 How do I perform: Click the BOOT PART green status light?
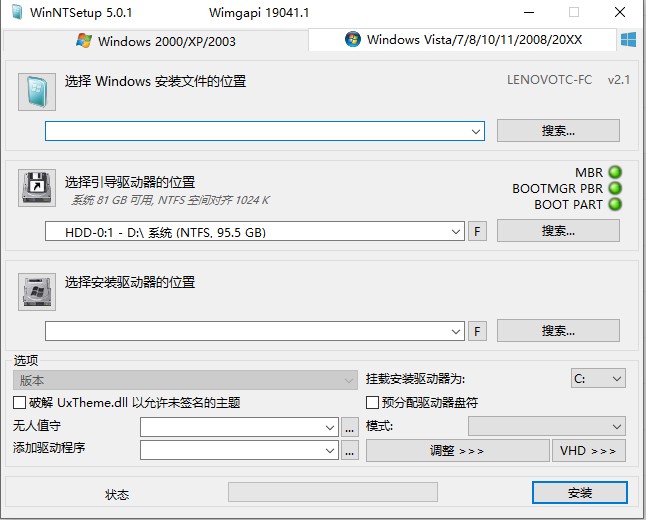(x=615, y=204)
